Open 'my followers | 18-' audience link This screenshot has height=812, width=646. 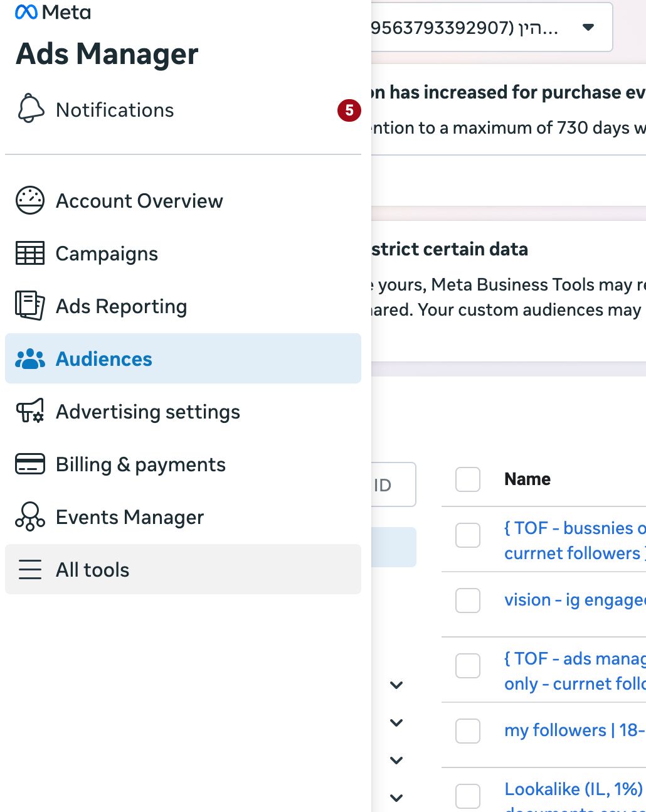tap(575, 730)
